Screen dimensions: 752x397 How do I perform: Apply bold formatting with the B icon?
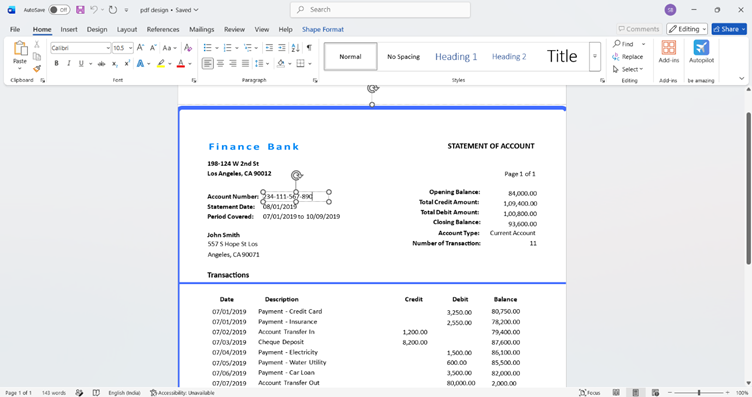pos(56,63)
